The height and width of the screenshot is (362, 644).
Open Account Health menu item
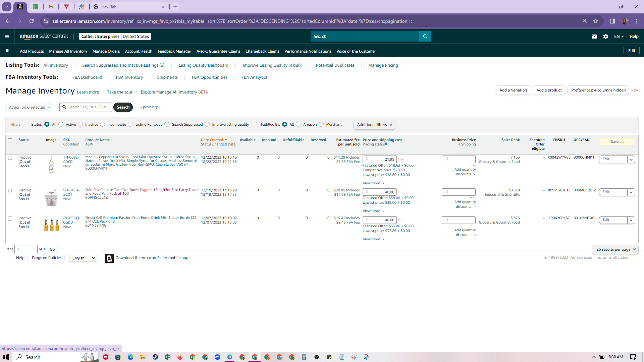click(x=139, y=51)
